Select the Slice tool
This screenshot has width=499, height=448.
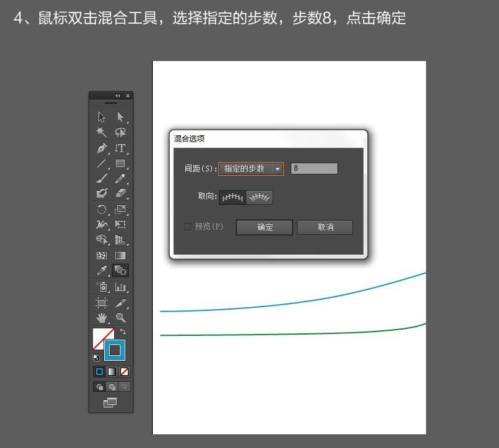(x=120, y=303)
